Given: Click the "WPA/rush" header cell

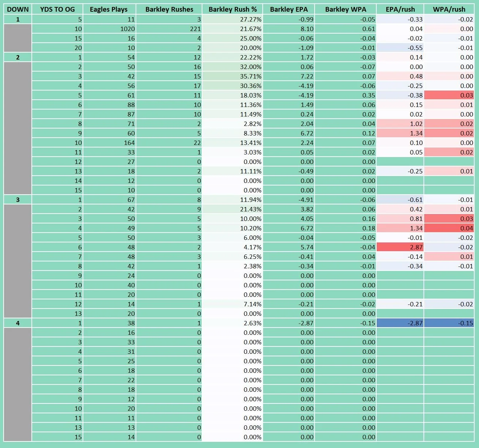Looking at the screenshot, I should click(x=449, y=9).
